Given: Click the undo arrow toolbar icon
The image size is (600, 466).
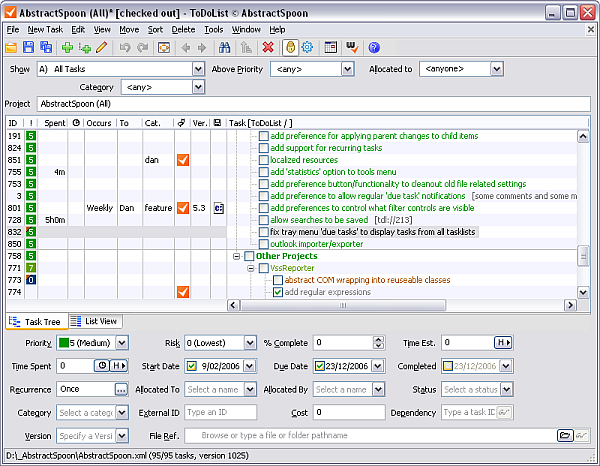Looking at the screenshot, I should (125, 47).
